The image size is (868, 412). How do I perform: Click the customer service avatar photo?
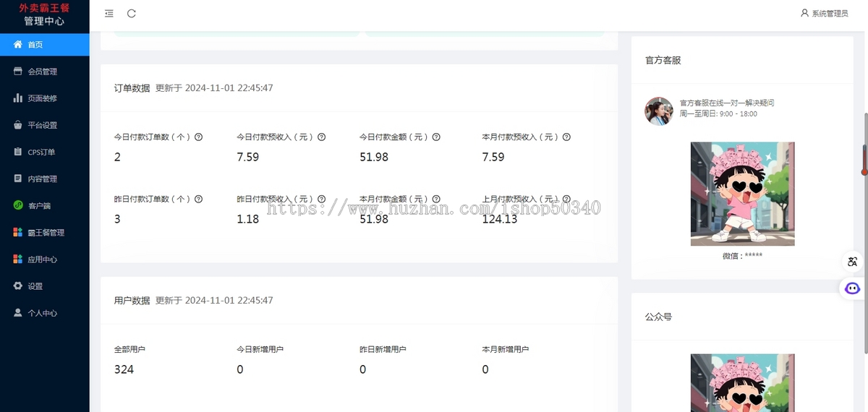click(659, 111)
